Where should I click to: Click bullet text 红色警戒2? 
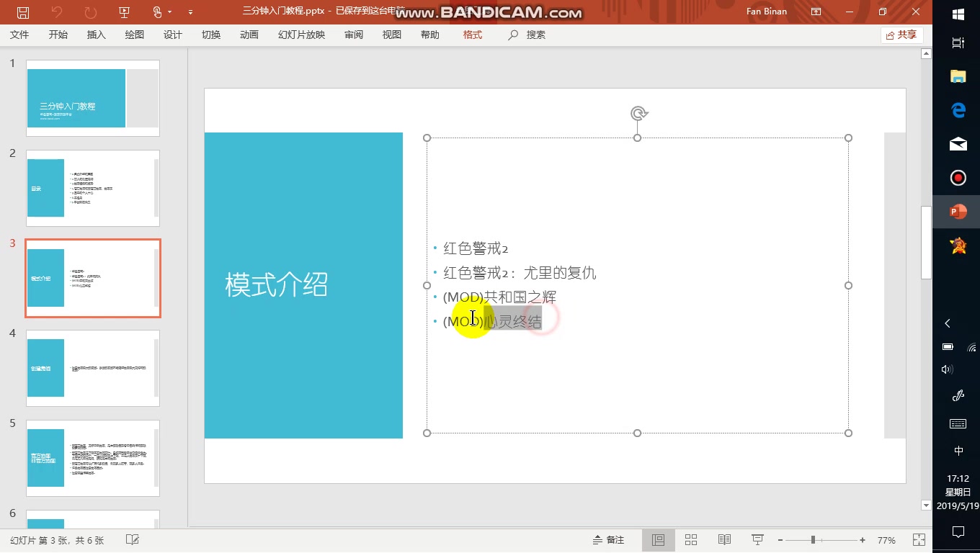[476, 248]
